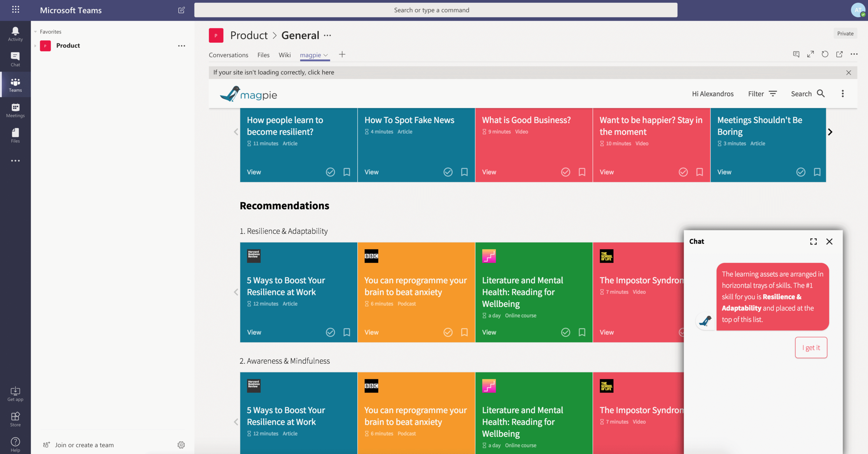
Task: Start a new chat using the compose icon
Action: 181,10
